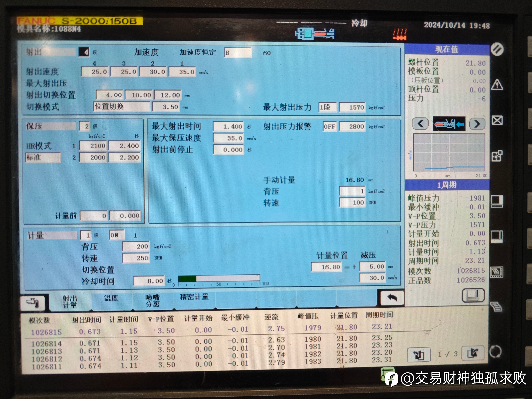
Task: Tap the stacked-sheets icon in right sidebar
Action: click(x=496, y=307)
